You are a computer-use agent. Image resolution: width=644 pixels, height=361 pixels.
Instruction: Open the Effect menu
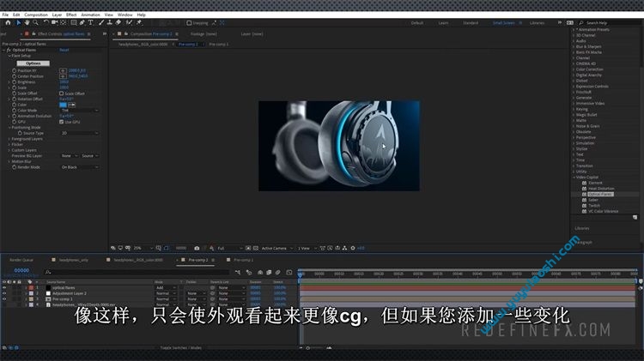tap(71, 15)
